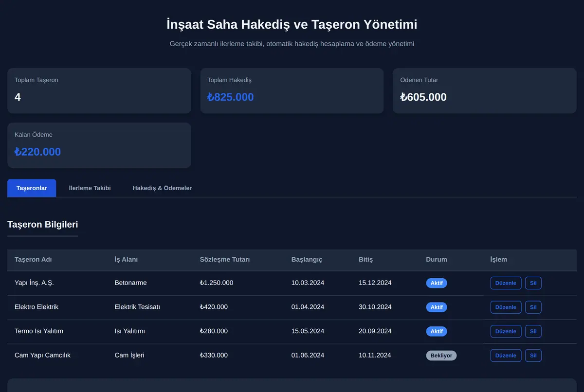The width and height of the screenshot is (584, 392).
Task: Click the start date 15.05.2024
Action: [308, 331]
